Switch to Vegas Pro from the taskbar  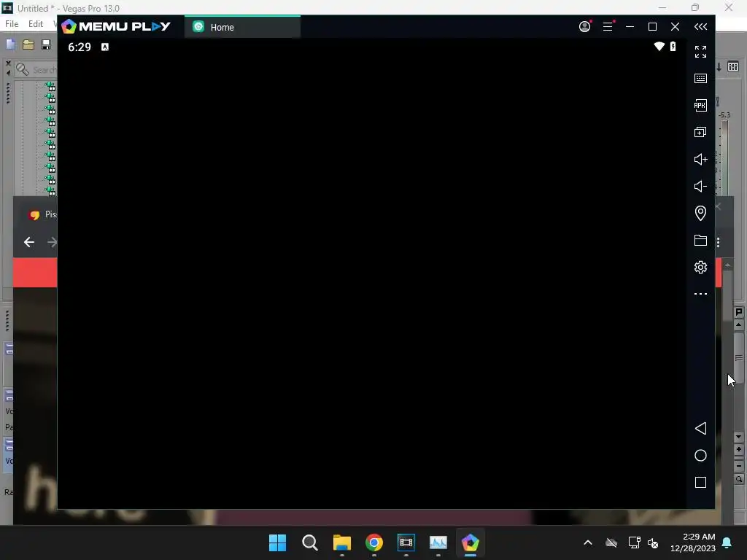(x=406, y=542)
